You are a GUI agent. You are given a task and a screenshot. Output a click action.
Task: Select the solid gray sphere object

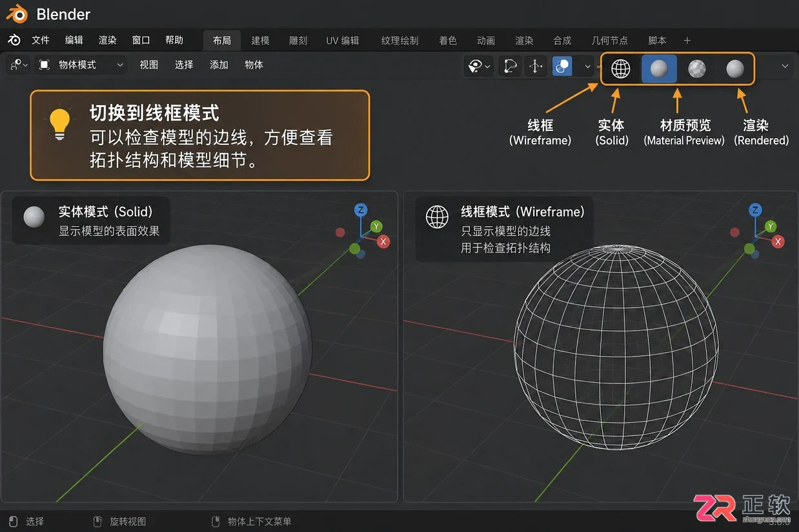click(207, 350)
